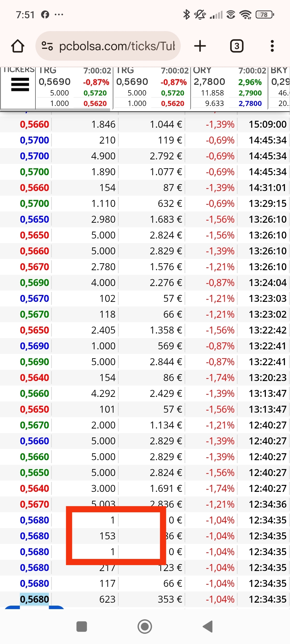Select the row with time 15:09:00
This screenshot has height=644, width=290.
pos(145,124)
